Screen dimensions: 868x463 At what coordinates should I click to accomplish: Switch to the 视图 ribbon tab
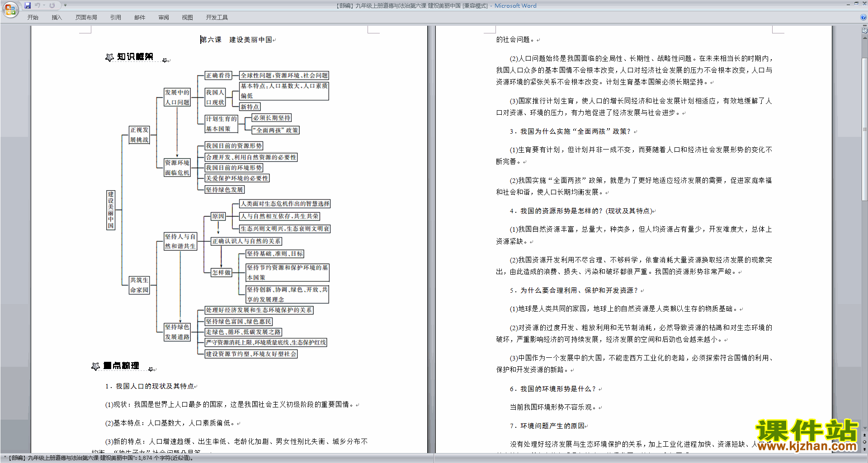pos(187,17)
